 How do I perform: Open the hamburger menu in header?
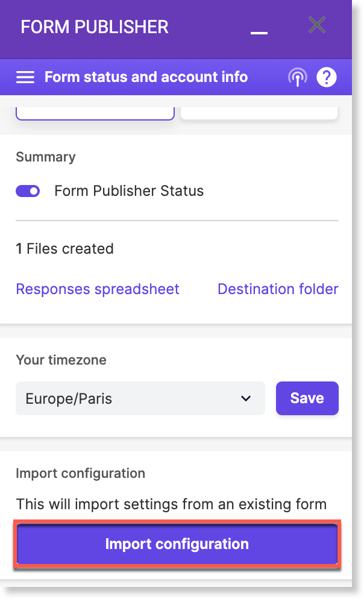(25, 77)
